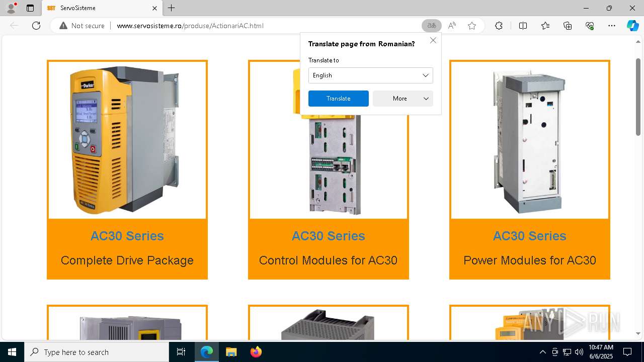The width and height of the screenshot is (644, 362).
Task: View the Not secure site information
Action: point(82,26)
